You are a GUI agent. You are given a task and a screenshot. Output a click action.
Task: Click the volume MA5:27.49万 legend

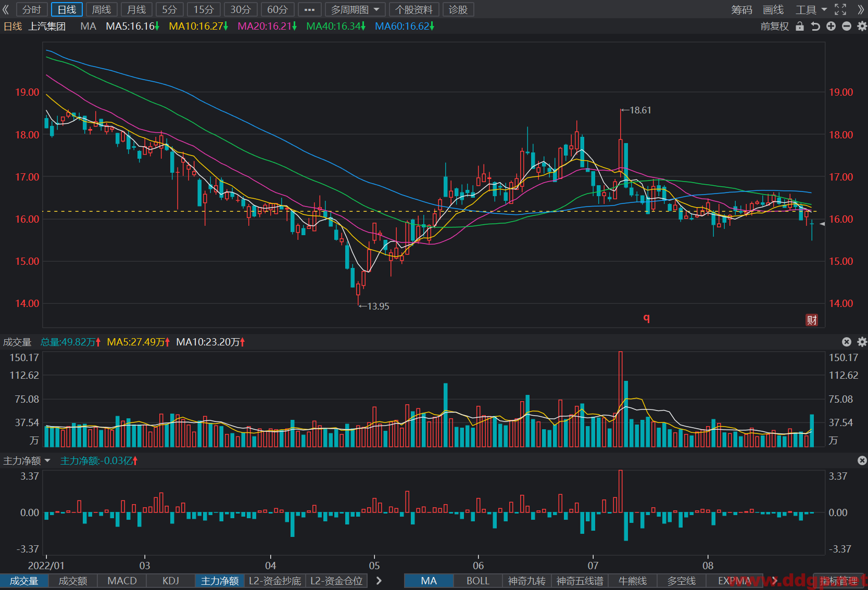click(139, 342)
